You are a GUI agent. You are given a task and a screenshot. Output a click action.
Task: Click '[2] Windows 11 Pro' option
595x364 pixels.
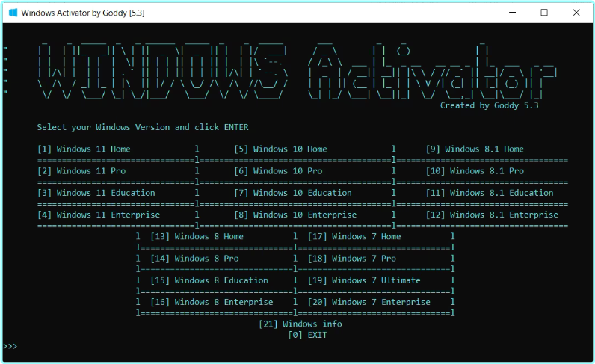(x=81, y=171)
